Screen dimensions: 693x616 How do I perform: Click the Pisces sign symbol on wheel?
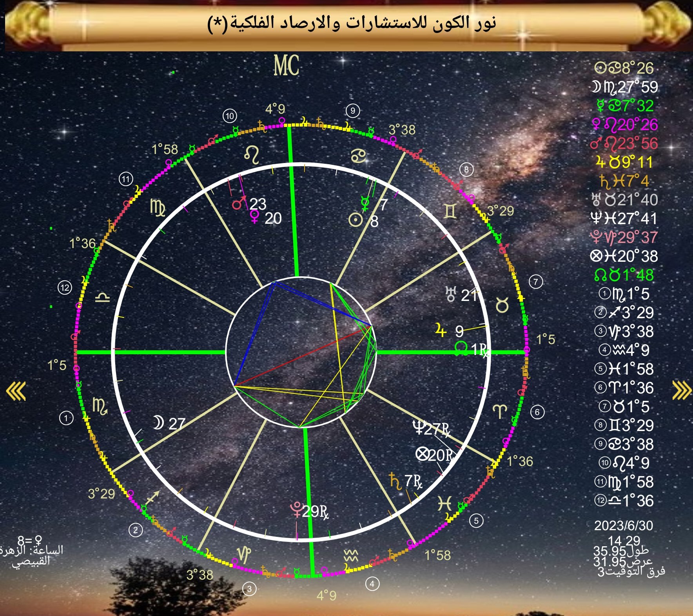[x=445, y=504]
